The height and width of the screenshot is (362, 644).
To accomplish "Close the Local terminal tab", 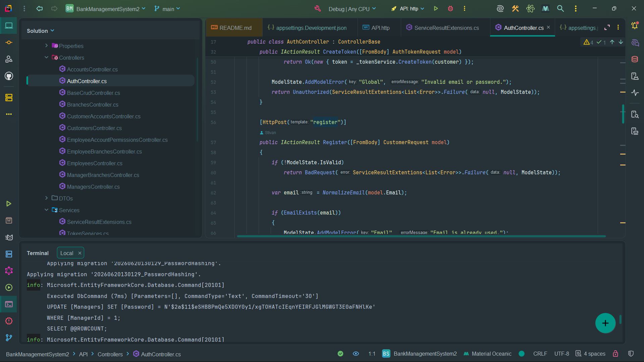I will coord(80,253).
